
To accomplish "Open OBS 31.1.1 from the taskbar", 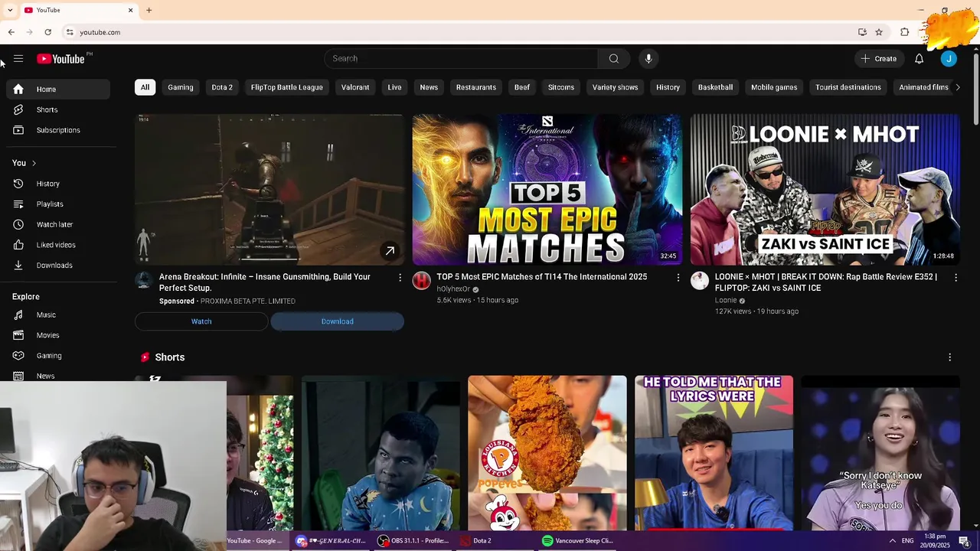I will point(413,541).
